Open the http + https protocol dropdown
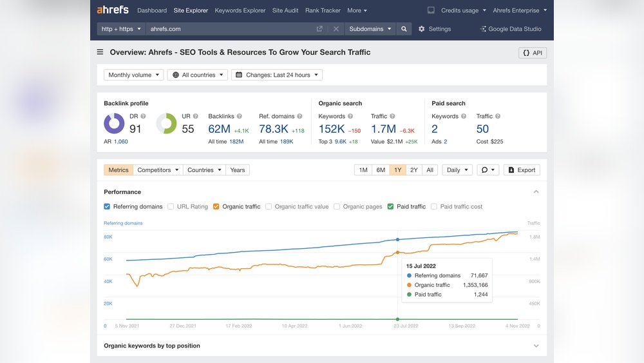The height and width of the screenshot is (363, 644). [121, 29]
